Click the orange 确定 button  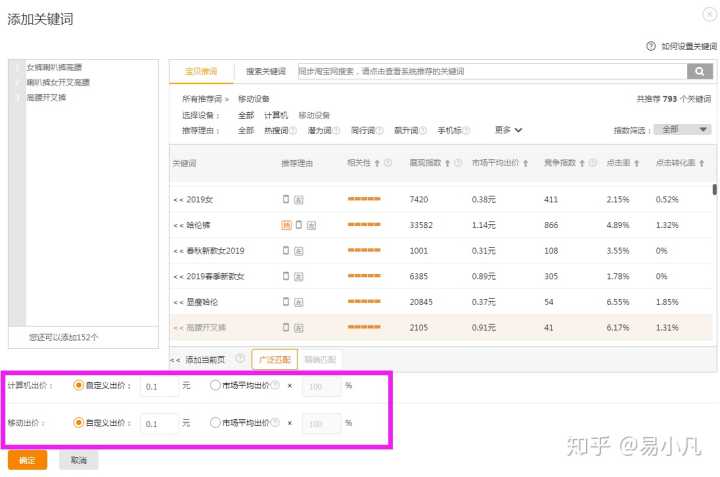[x=27, y=460]
